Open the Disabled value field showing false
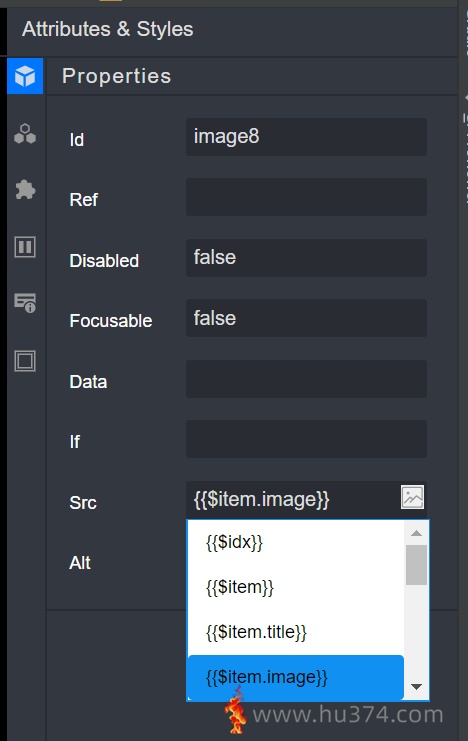This screenshot has width=468, height=741. [306, 258]
